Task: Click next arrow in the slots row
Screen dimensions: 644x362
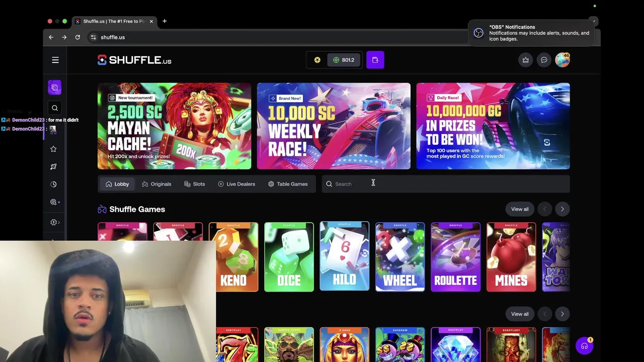Action: tap(562, 314)
